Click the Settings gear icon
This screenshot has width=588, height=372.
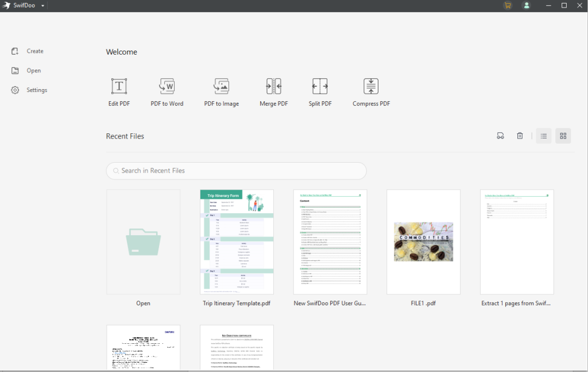[x=15, y=90]
